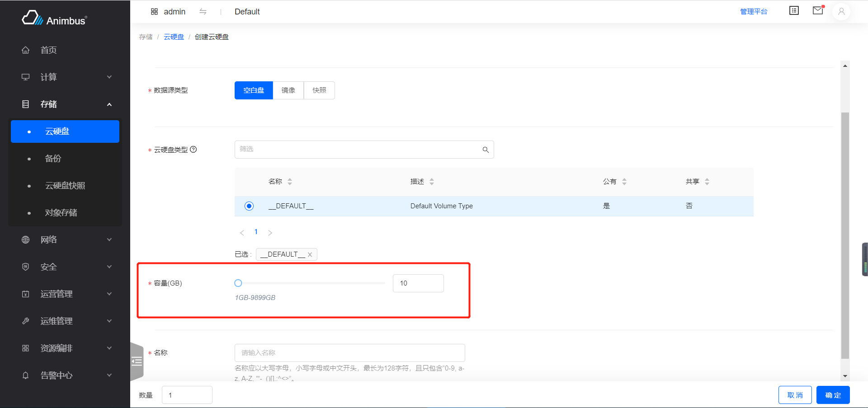Viewport: 868px width, 408px height.
Task: Click the project switch arrows icon
Action: click(203, 11)
